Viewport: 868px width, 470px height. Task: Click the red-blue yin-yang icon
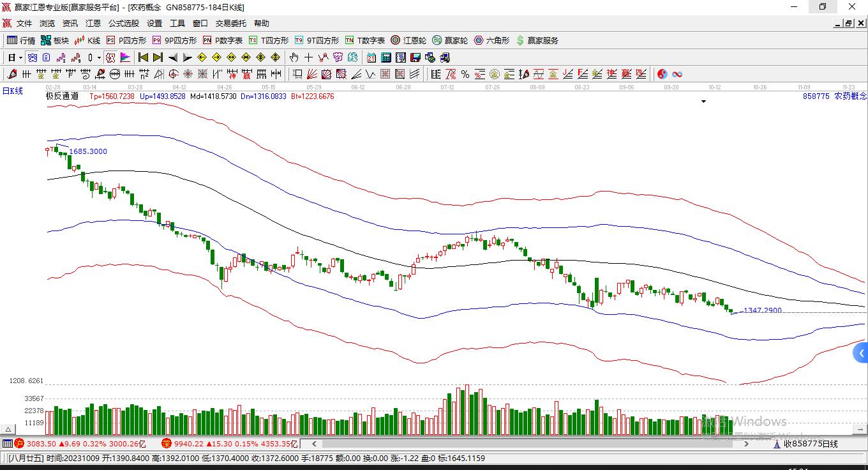click(x=662, y=74)
